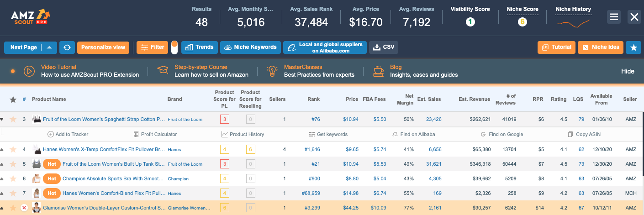Viewport: 644px width, 215px height.
Task: Click the Step-by-step Course graduation cap icon
Action: click(163, 70)
